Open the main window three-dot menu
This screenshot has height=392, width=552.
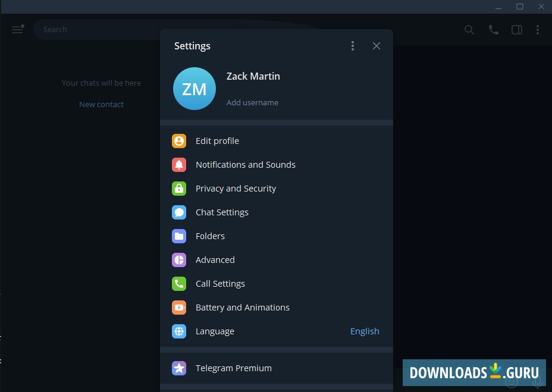(x=537, y=30)
